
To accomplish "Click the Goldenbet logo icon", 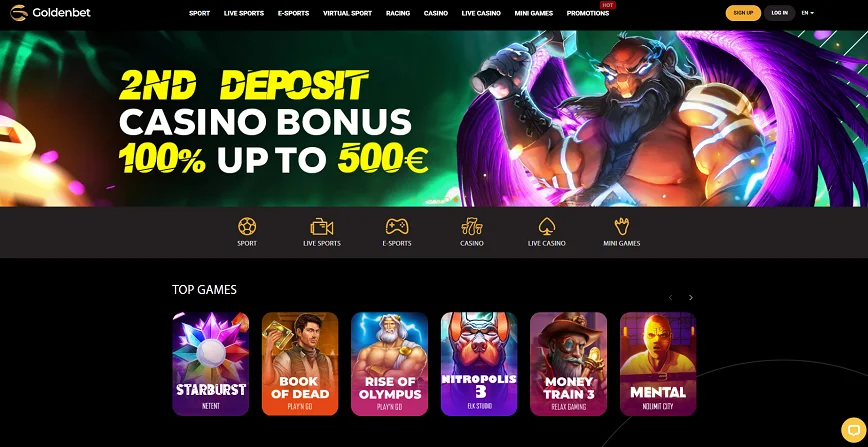I will pyautogui.click(x=19, y=12).
